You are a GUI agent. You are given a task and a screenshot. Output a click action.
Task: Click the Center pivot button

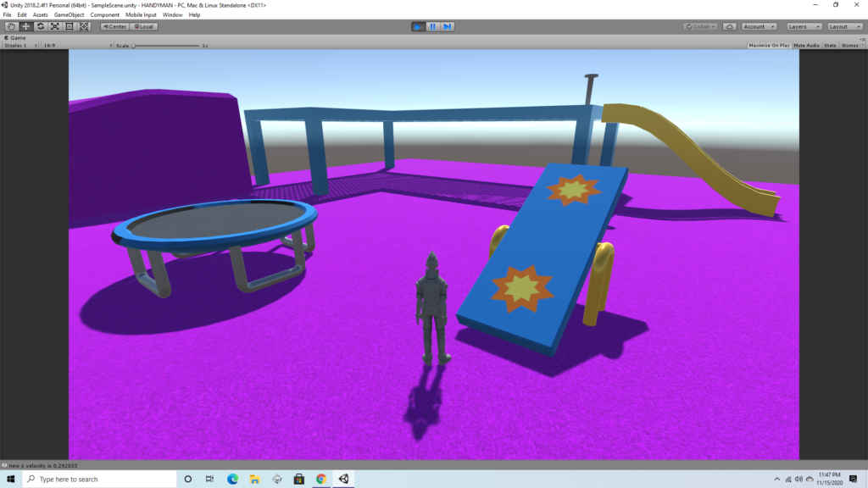(x=114, y=26)
